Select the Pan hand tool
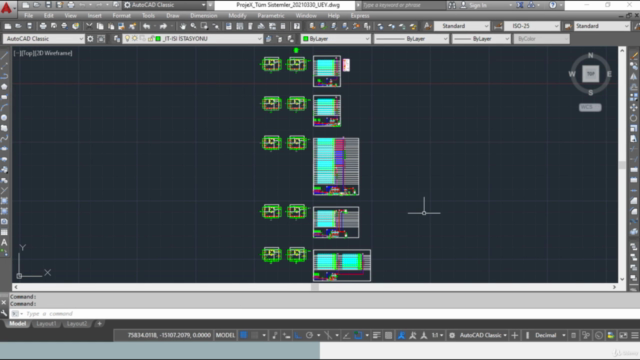Image resolution: width=640 pixels, height=360 pixels. pyautogui.click(x=182, y=26)
